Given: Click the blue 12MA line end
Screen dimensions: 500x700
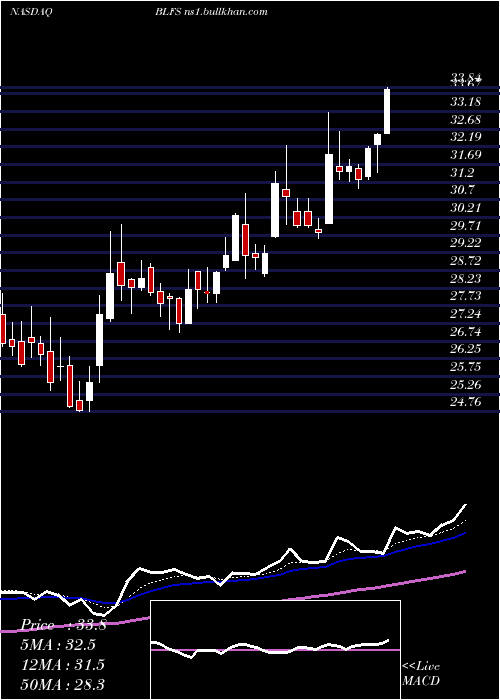Looking at the screenshot, I should tap(464, 534).
